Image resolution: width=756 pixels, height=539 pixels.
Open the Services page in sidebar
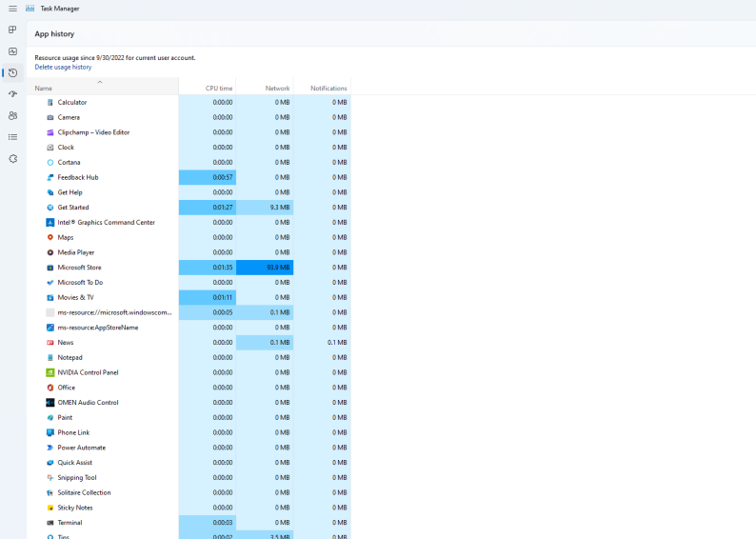click(x=13, y=159)
